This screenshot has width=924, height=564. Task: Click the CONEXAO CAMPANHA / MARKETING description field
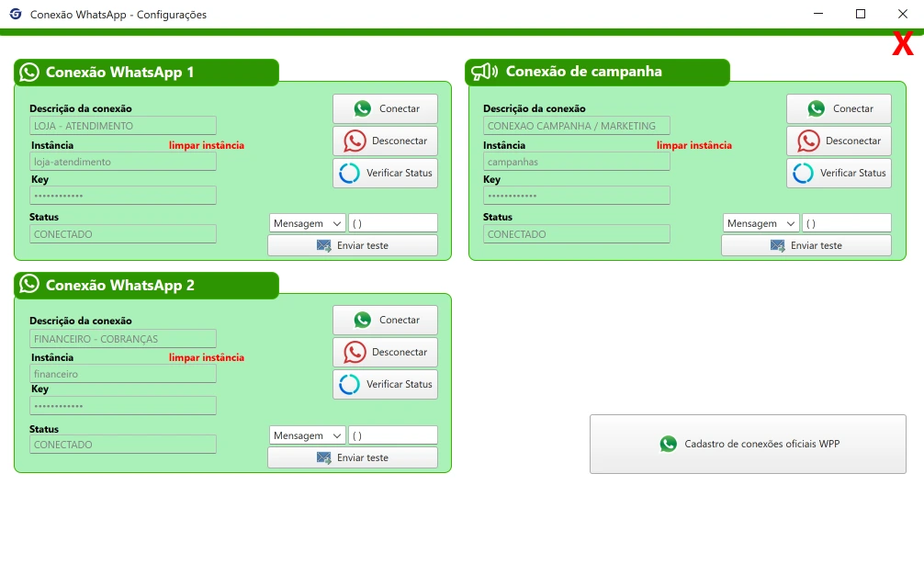(576, 126)
